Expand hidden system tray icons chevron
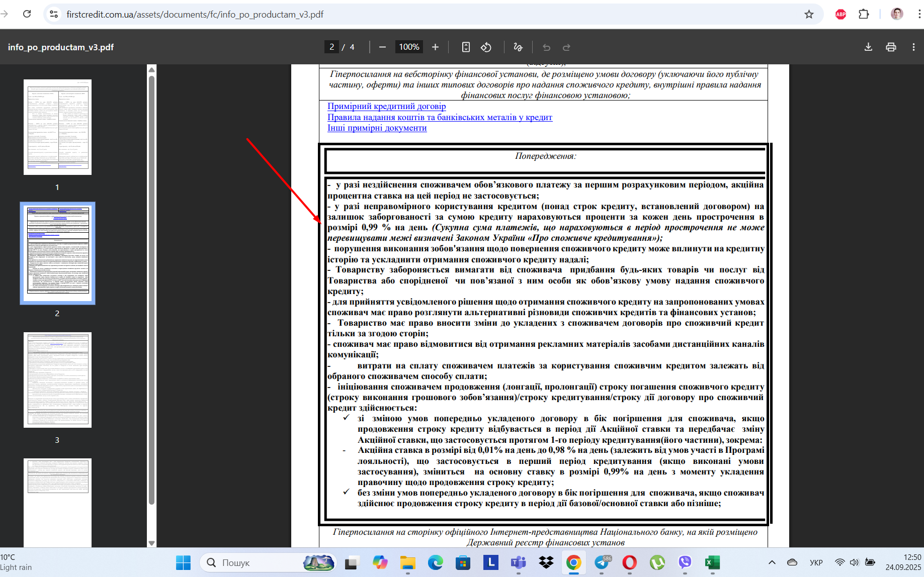Image resolution: width=924 pixels, height=577 pixels. coord(772,562)
